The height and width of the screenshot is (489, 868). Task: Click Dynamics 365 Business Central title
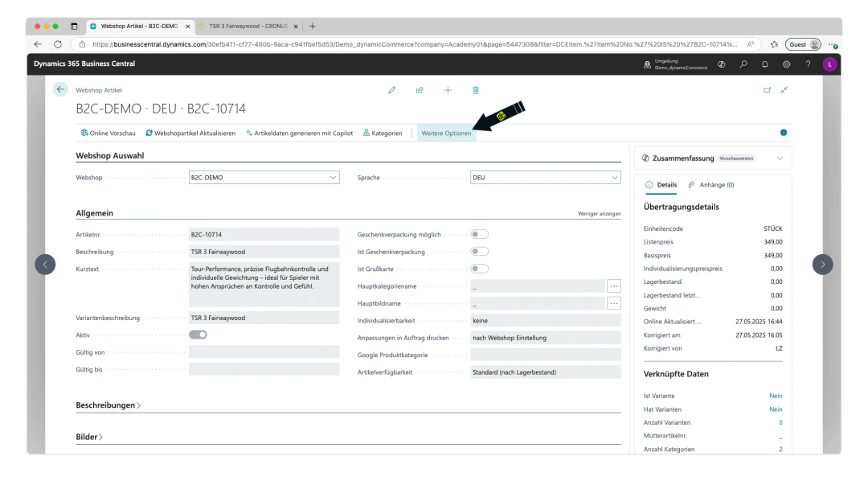pyautogui.click(x=84, y=64)
